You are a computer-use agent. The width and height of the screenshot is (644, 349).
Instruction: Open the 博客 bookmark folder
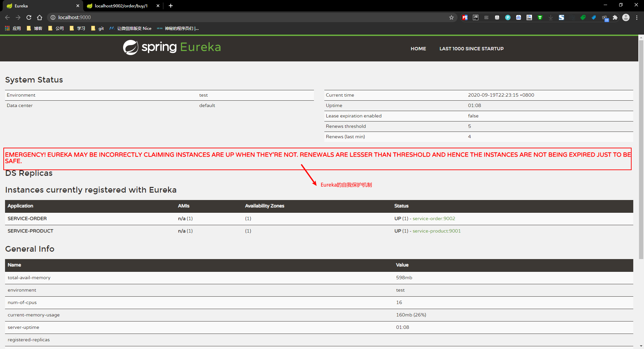(35, 29)
